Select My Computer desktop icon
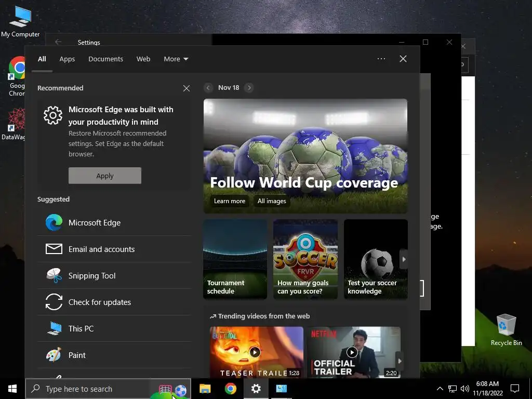Viewport: 532px width, 399px height. (x=20, y=21)
